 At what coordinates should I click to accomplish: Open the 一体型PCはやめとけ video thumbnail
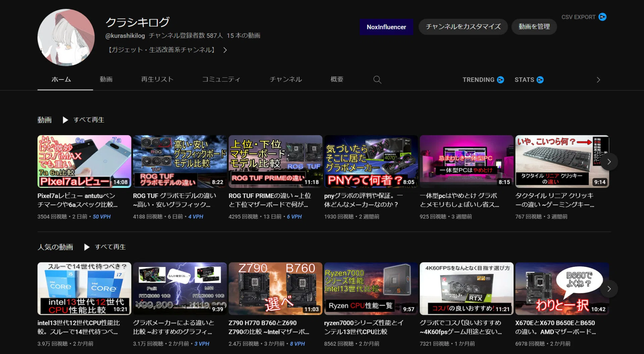point(467,161)
